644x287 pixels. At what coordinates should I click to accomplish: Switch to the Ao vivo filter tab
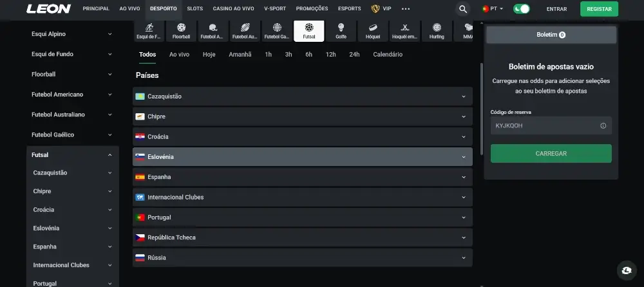179,55
